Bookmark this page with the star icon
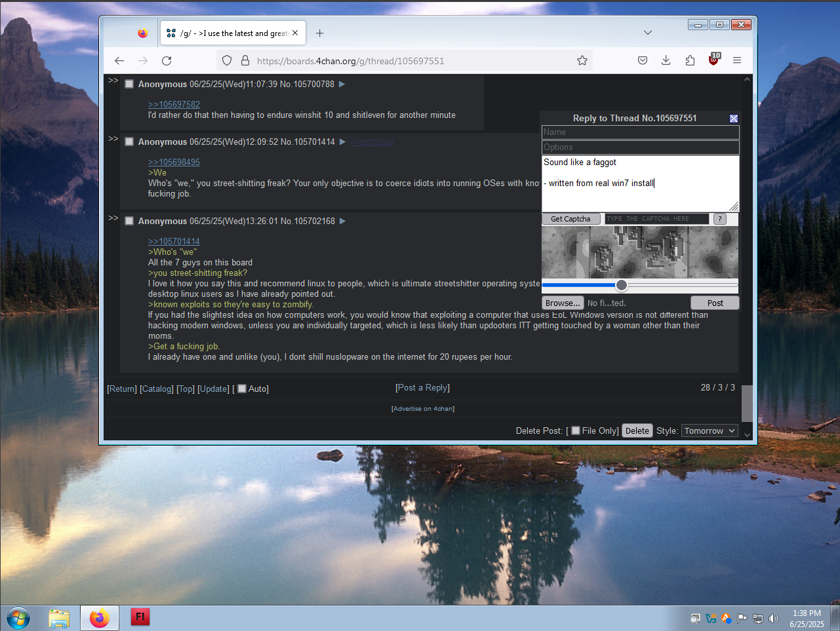This screenshot has height=631, width=840. tap(582, 61)
